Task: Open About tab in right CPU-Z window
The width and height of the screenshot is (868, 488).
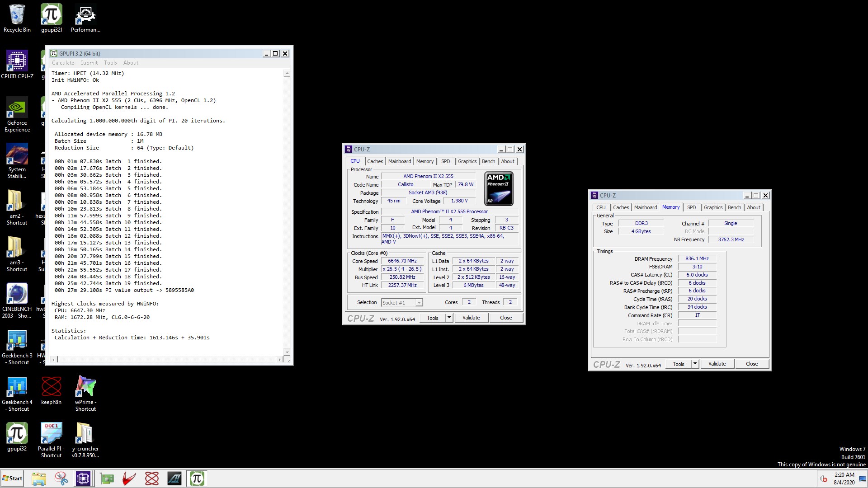Action: pos(754,207)
